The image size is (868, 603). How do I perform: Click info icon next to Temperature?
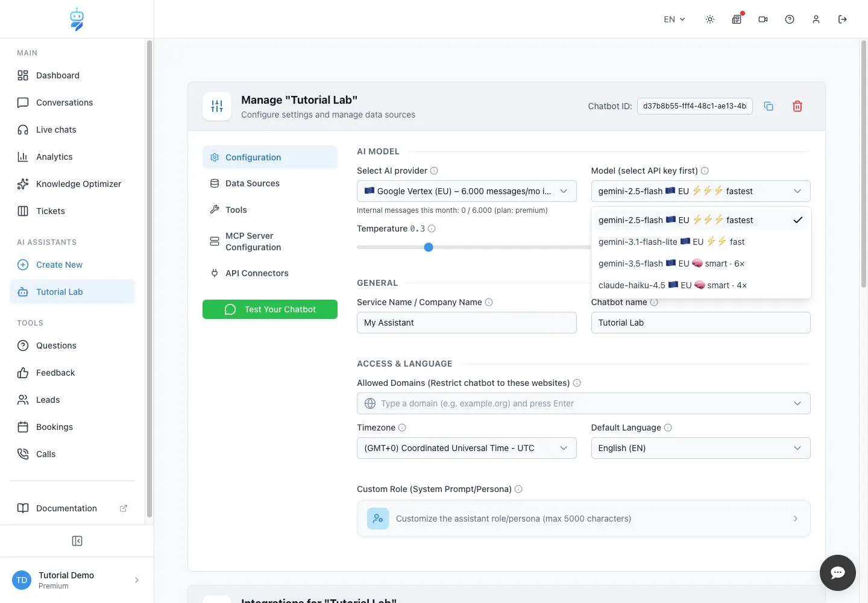[x=432, y=229]
